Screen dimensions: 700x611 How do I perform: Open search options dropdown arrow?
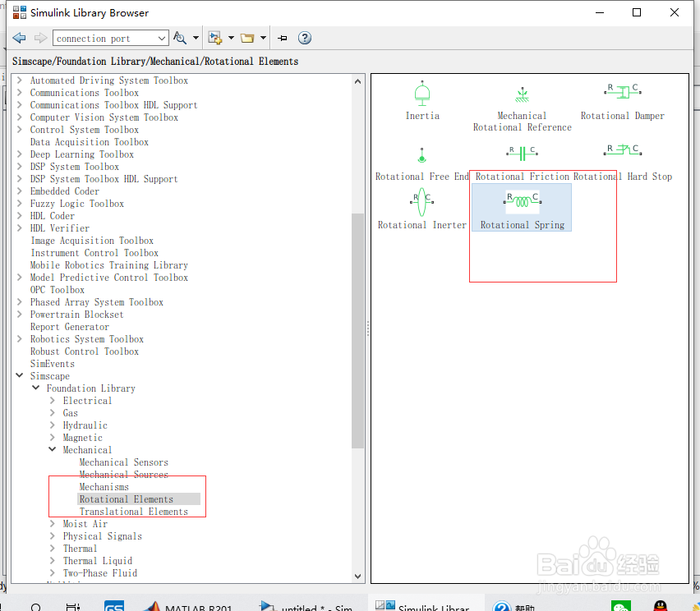click(x=196, y=38)
